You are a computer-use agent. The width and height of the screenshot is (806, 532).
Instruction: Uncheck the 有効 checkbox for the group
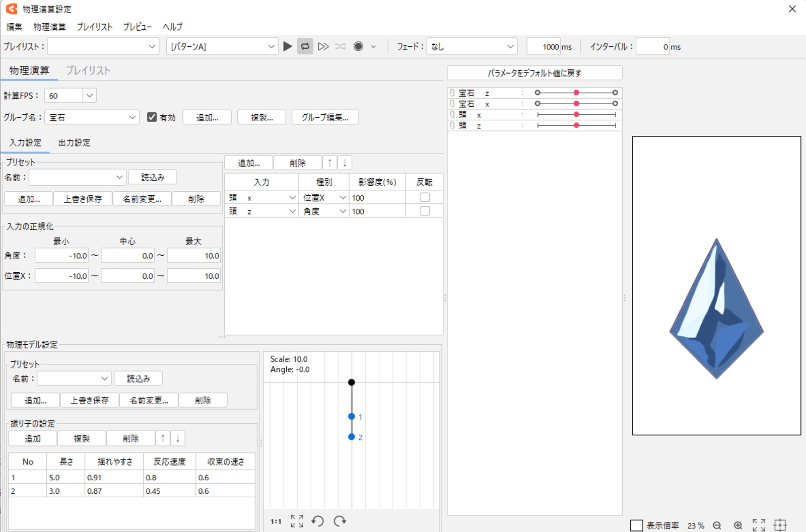coord(152,117)
